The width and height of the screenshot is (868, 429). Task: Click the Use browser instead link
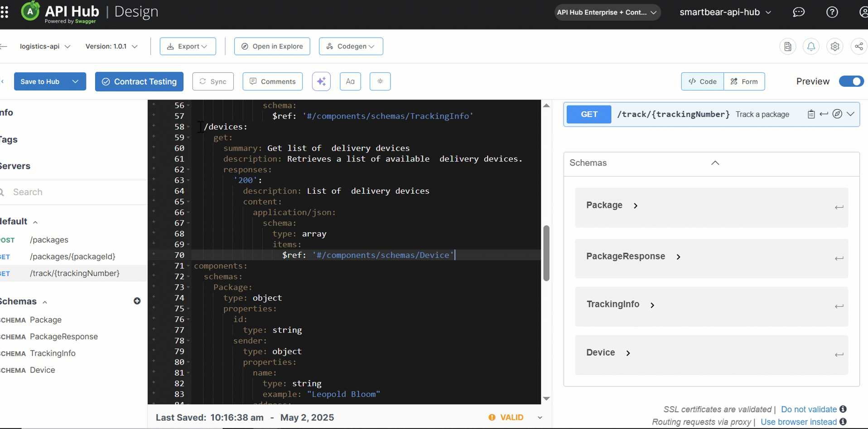799,422
